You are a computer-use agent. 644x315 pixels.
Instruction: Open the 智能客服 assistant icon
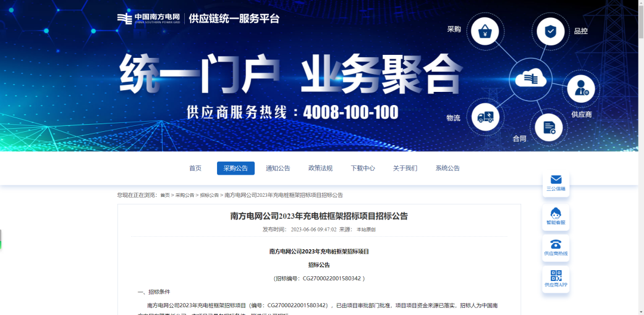tap(556, 213)
